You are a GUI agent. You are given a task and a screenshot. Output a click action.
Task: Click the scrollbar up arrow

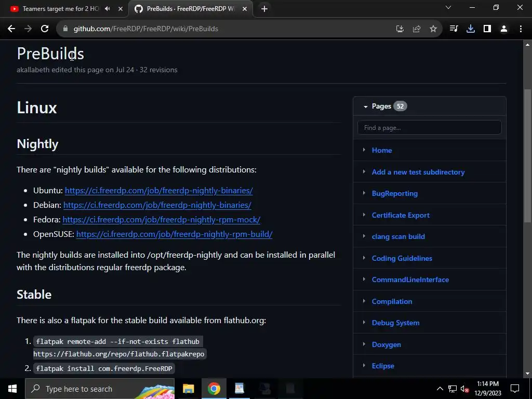527,45
